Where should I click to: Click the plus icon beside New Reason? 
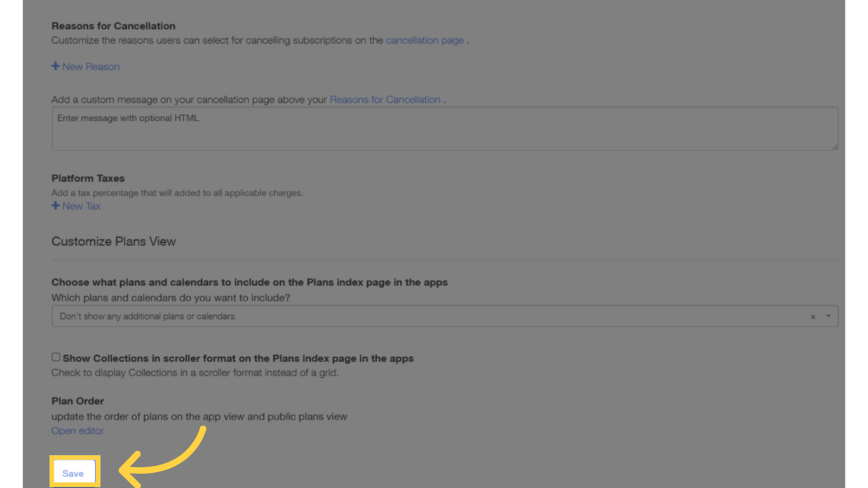click(55, 66)
